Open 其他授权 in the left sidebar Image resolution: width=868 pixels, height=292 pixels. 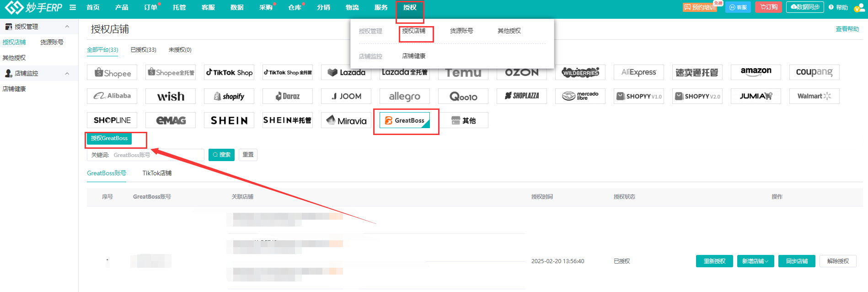[14, 58]
